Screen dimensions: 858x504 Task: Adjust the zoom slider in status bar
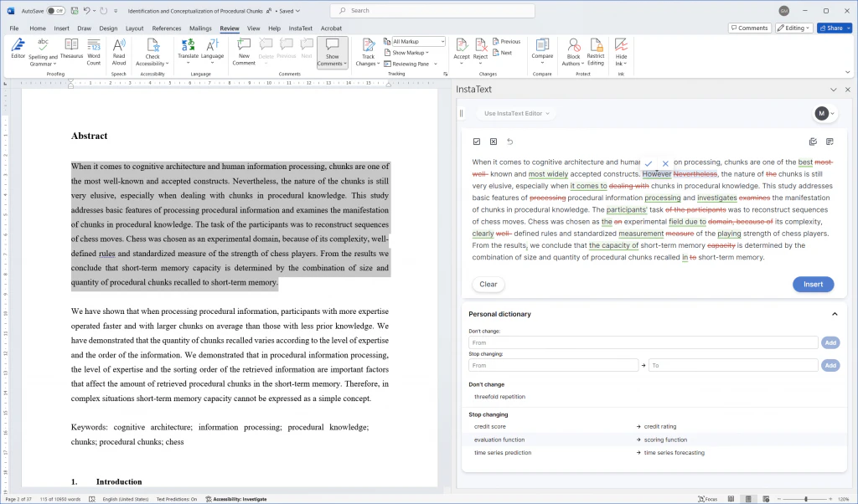click(x=805, y=499)
